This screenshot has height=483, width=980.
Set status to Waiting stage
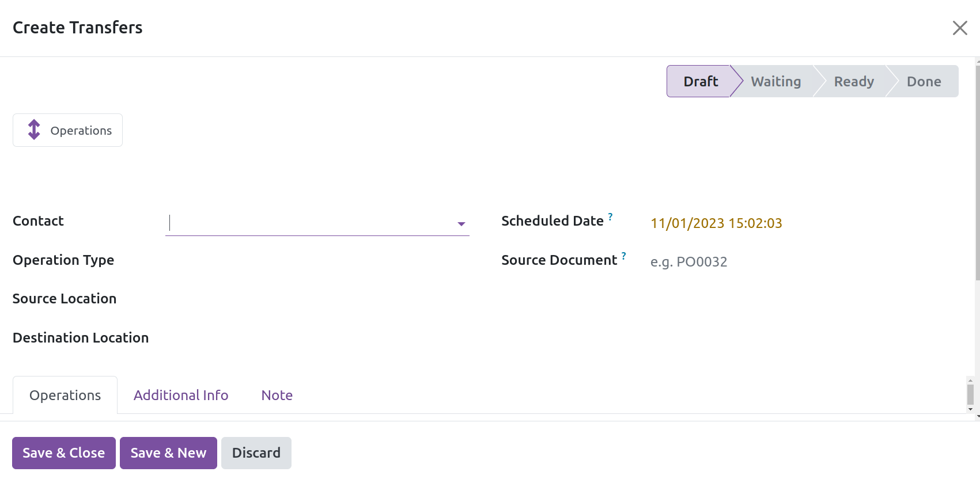(x=775, y=82)
